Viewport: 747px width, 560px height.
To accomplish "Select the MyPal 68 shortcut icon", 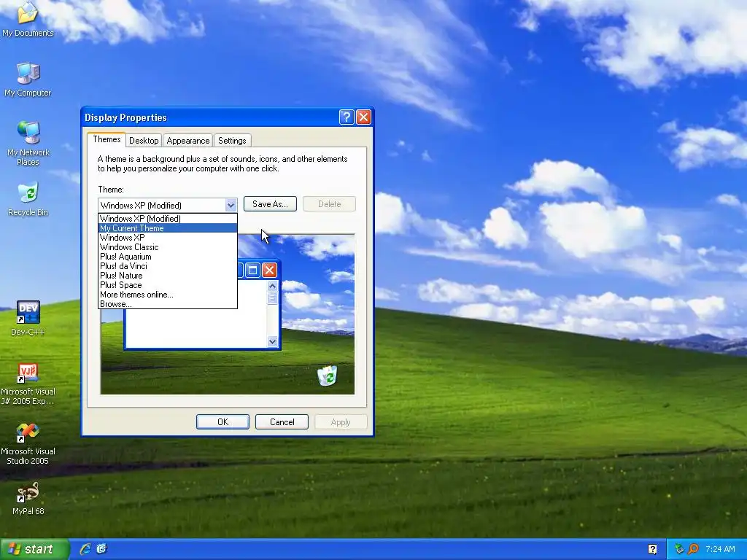I will tap(28, 499).
